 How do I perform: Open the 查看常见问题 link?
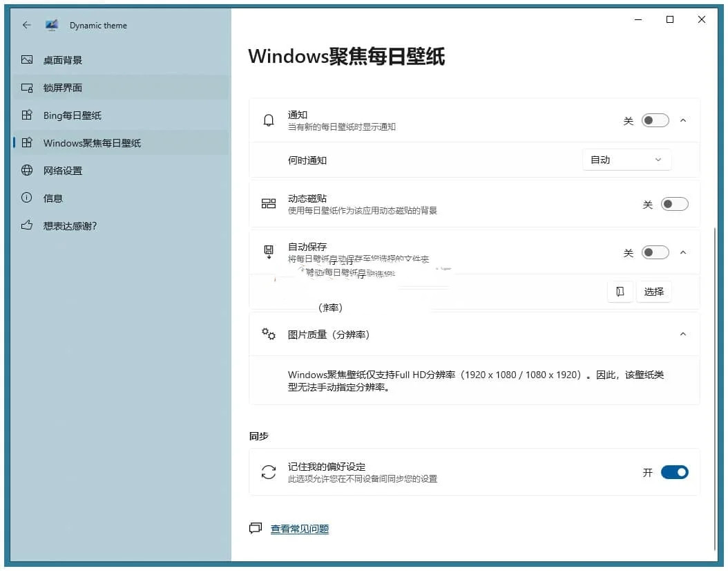pyautogui.click(x=299, y=529)
